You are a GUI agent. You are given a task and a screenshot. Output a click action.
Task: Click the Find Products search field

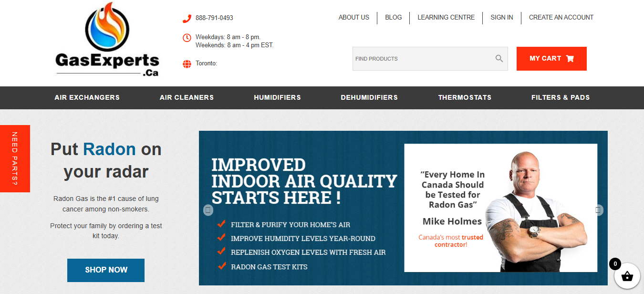click(422, 59)
